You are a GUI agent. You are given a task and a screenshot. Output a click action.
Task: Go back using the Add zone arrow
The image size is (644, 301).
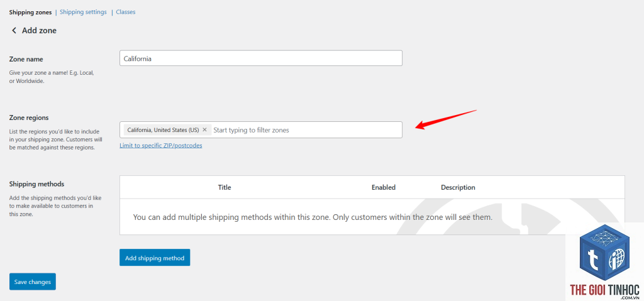pyautogui.click(x=14, y=31)
